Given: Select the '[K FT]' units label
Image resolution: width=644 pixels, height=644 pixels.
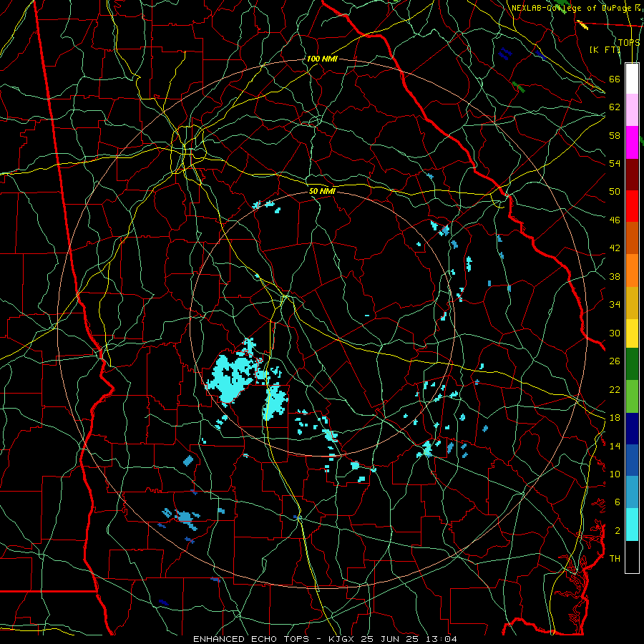Looking at the screenshot, I should (605, 50).
